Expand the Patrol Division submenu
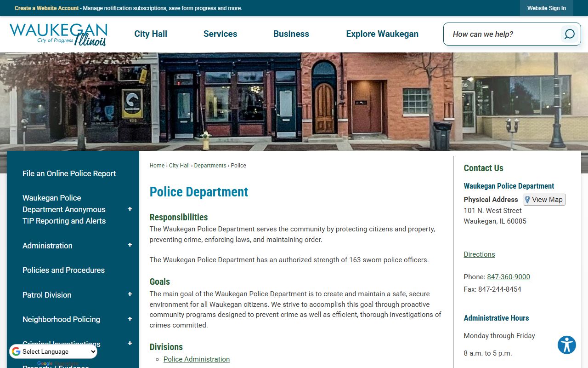 (130, 294)
